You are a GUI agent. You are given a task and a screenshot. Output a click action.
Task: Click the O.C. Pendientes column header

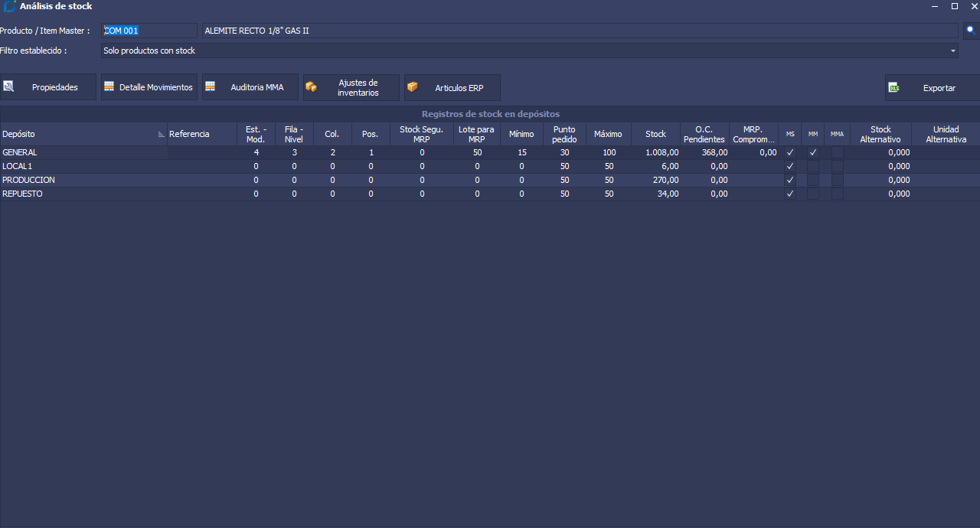[704, 134]
